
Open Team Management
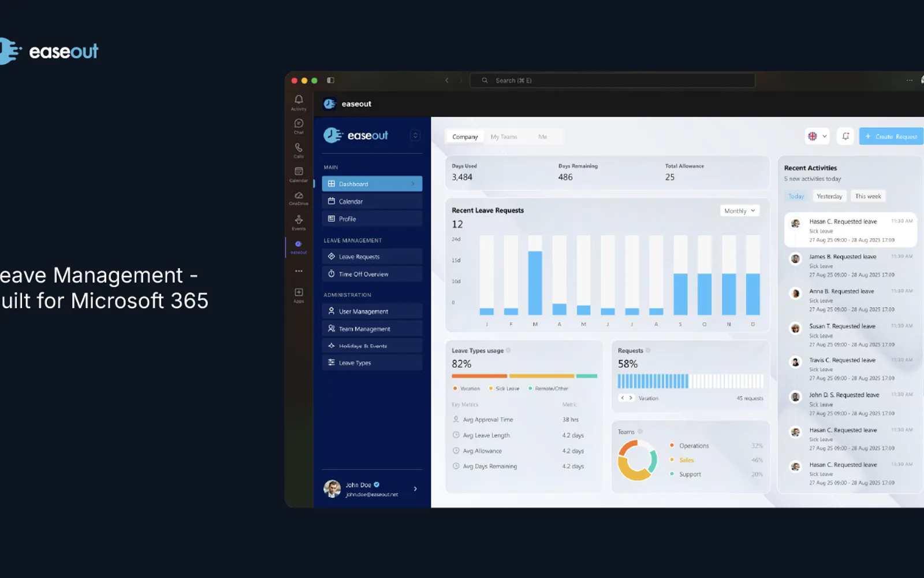(x=372, y=328)
